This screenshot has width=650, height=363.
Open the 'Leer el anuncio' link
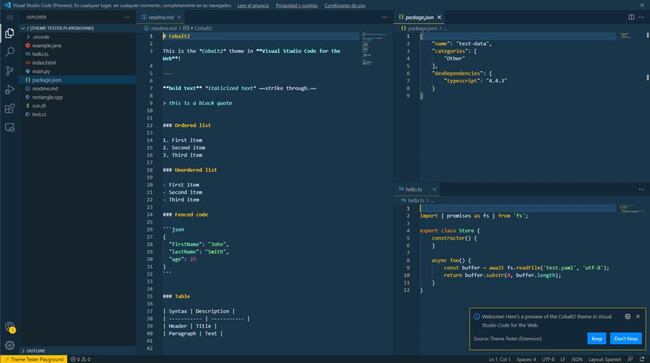[253, 5]
